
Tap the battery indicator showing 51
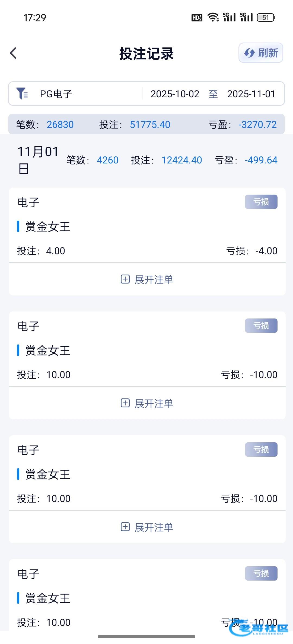point(266,17)
